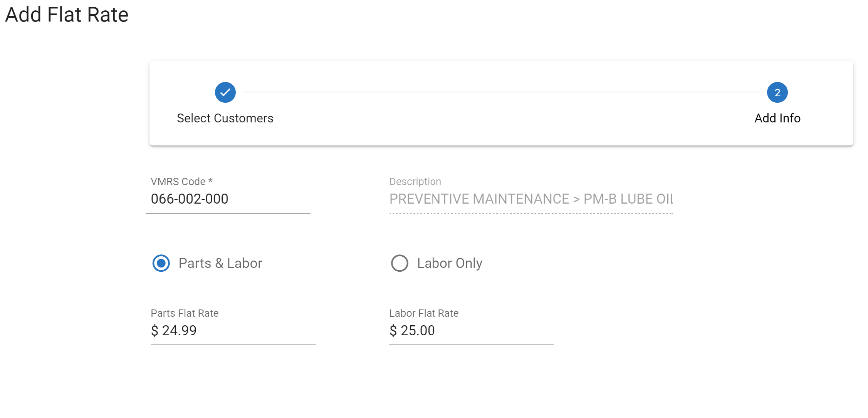Focus the VMRS Code field with 066-002-000
Viewport: 868px width, 418px height.
[228, 199]
